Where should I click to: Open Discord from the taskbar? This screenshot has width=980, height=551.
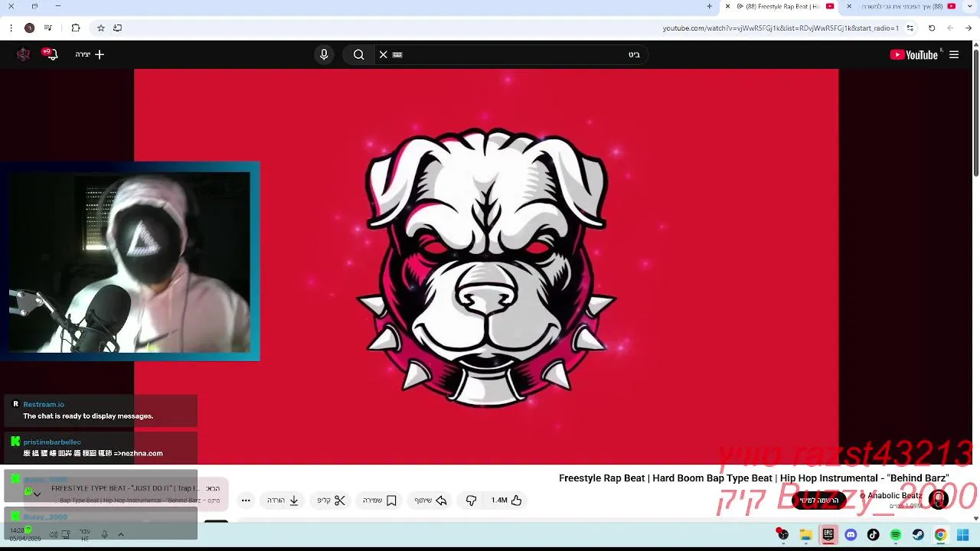[x=851, y=535]
